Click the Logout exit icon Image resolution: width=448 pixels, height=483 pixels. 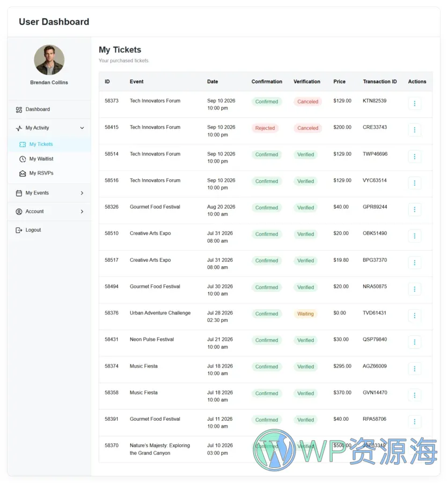pyautogui.click(x=19, y=230)
